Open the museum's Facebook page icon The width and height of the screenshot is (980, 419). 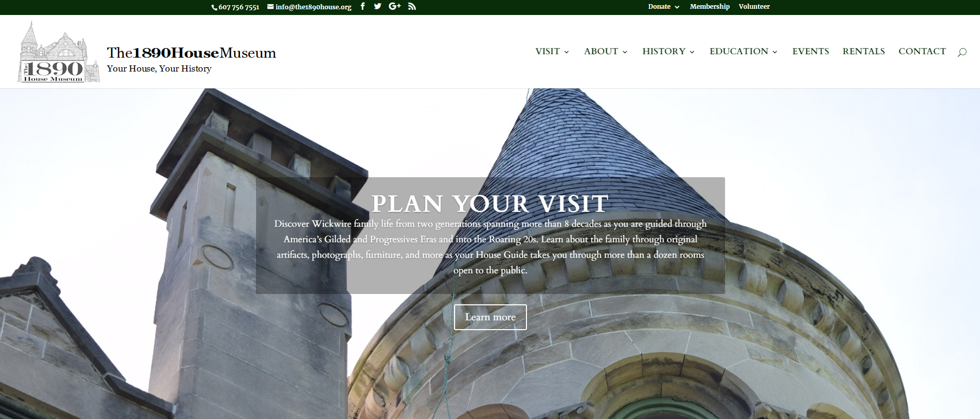(363, 6)
